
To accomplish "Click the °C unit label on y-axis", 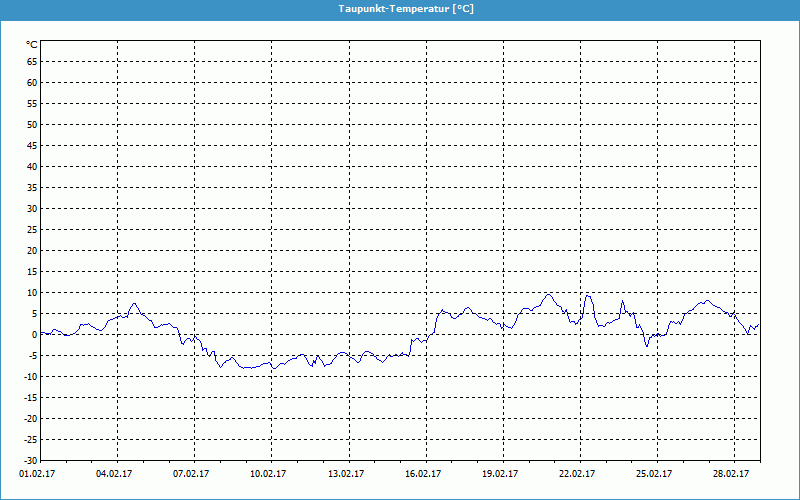I will click(x=31, y=45).
